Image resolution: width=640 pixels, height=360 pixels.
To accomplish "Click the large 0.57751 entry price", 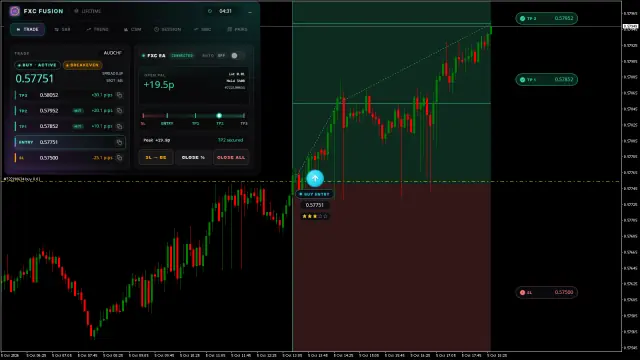I will (34, 78).
